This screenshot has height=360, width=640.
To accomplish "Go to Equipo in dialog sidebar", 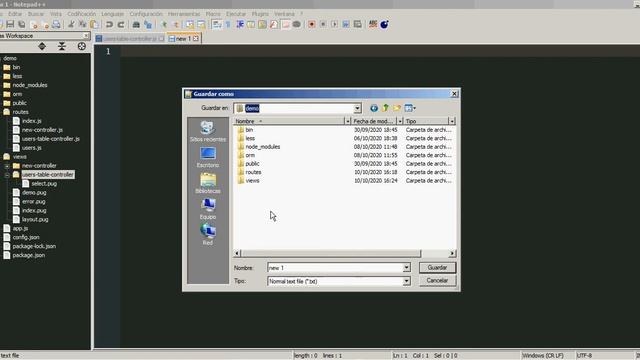I will tap(207, 209).
